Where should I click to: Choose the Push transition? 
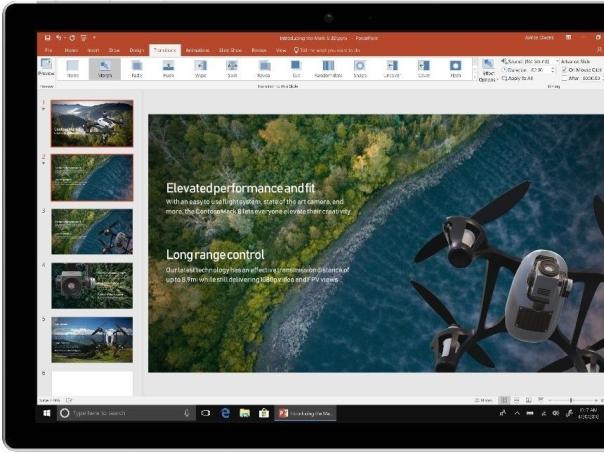168,68
